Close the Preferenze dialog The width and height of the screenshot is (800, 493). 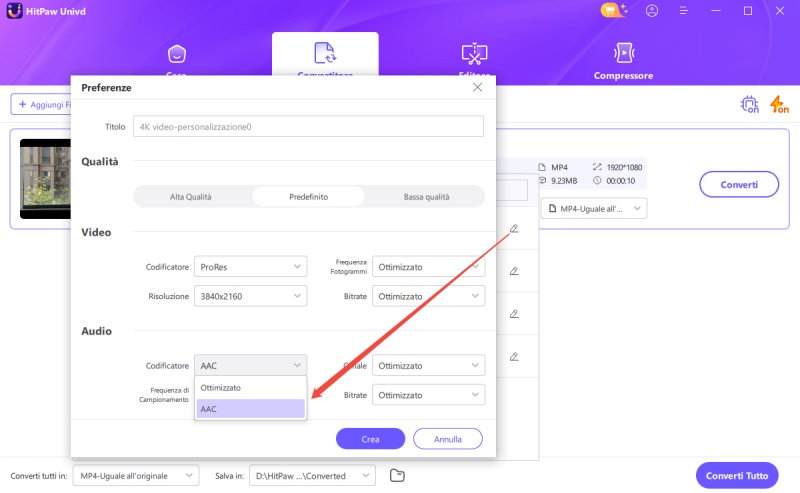[477, 87]
